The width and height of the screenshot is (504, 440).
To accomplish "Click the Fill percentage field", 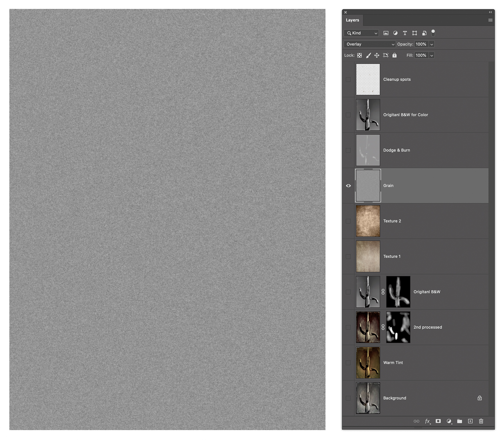I will tap(421, 55).
